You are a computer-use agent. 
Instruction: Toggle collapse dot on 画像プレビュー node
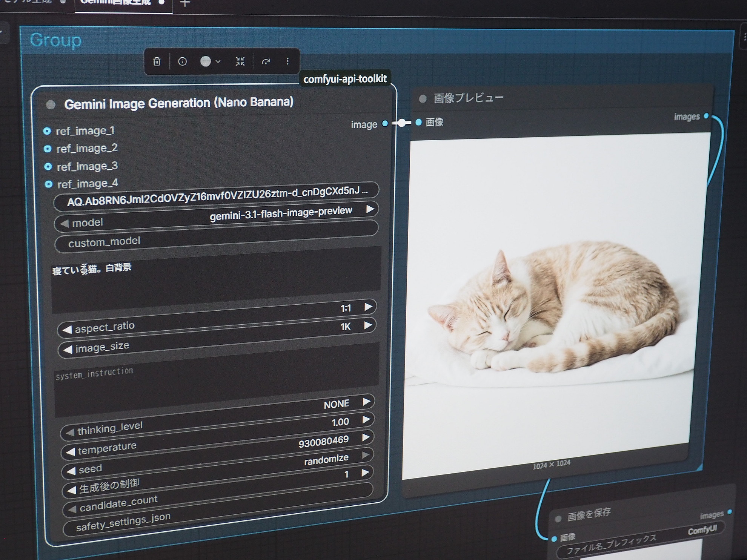point(423,99)
